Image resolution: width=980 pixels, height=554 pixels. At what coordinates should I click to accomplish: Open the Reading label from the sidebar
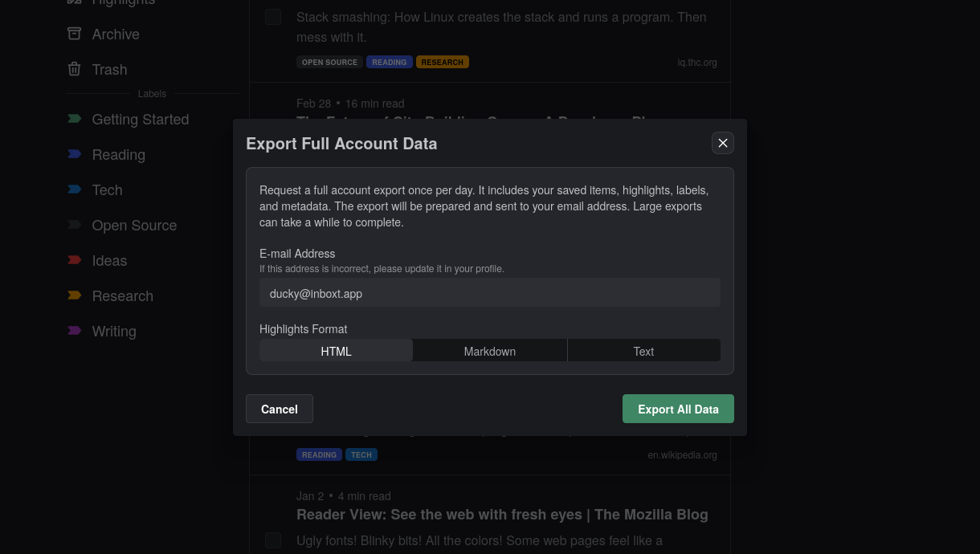[x=118, y=154]
